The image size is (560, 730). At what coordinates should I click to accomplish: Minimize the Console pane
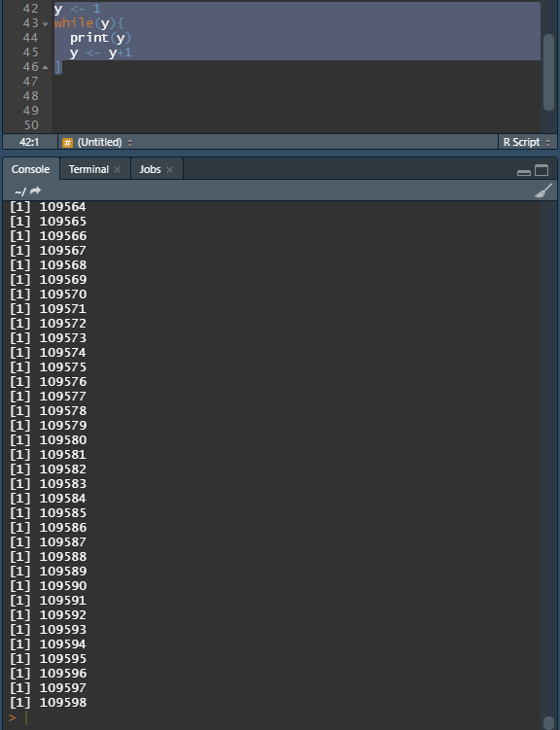(x=524, y=171)
